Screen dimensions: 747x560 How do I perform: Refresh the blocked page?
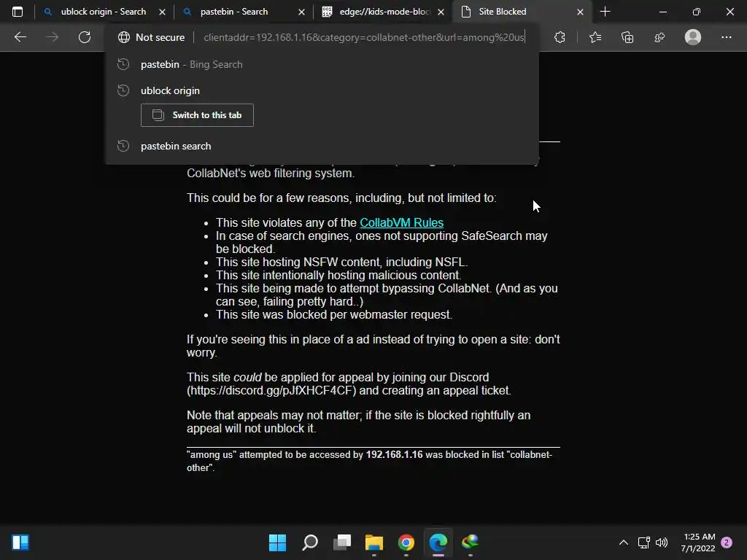coord(85,37)
